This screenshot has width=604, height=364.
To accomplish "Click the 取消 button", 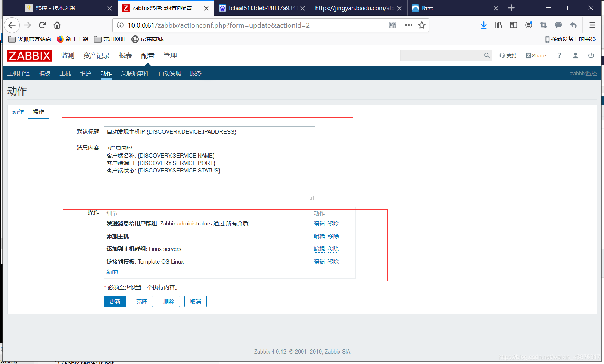I will [196, 301].
